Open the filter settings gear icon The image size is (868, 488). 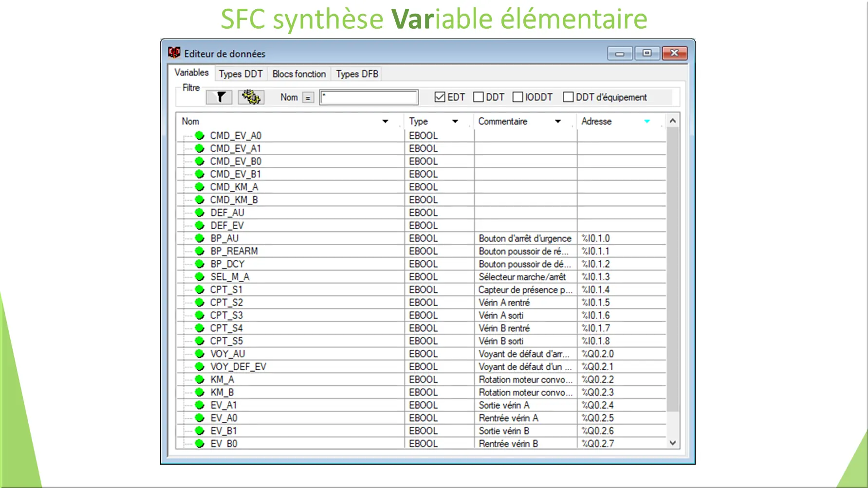pos(251,97)
